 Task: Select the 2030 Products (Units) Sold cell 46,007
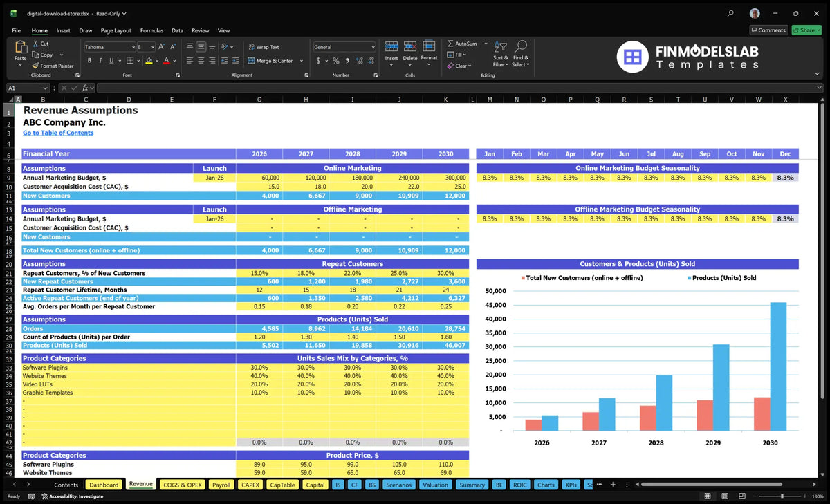[x=445, y=345]
